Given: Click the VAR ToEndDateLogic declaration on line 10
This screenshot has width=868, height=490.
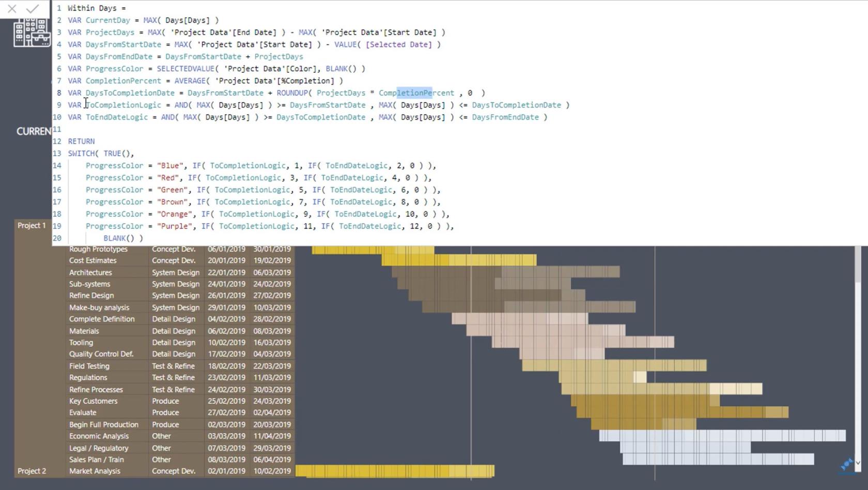Looking at the screenshot, I should coord(107,117).
